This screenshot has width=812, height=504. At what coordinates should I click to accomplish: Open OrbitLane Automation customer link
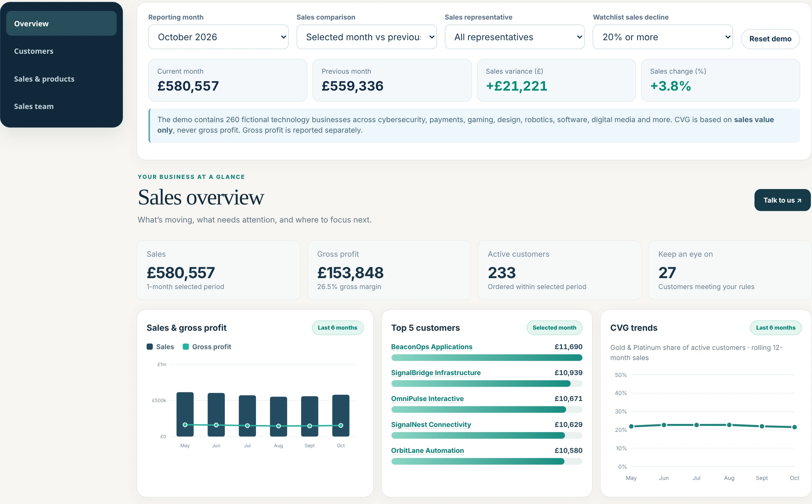(427, 451)
